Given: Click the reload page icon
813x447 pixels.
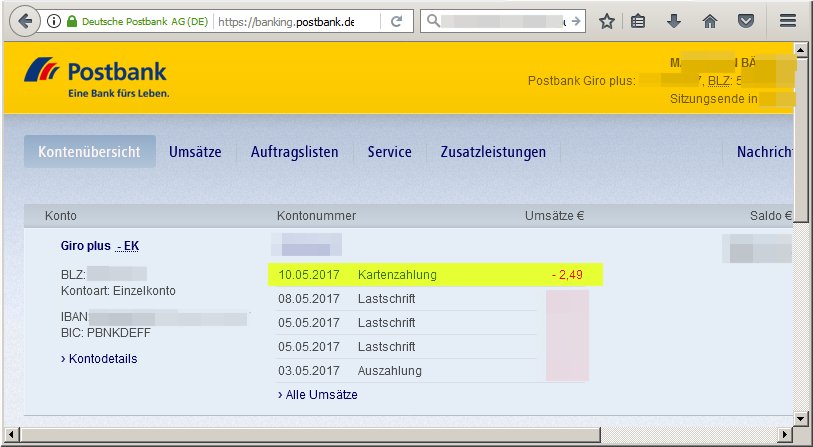Looking at the screenshot, I should 397,21.
